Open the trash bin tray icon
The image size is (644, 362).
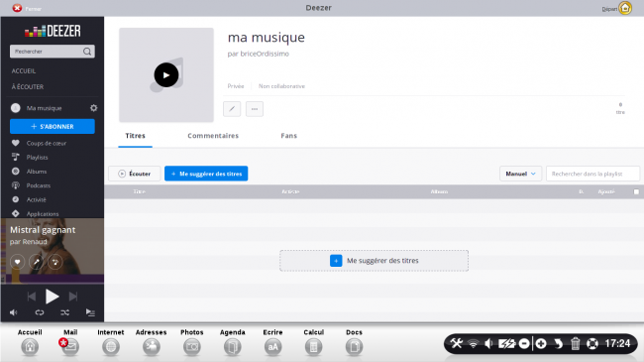click(575, 343)
